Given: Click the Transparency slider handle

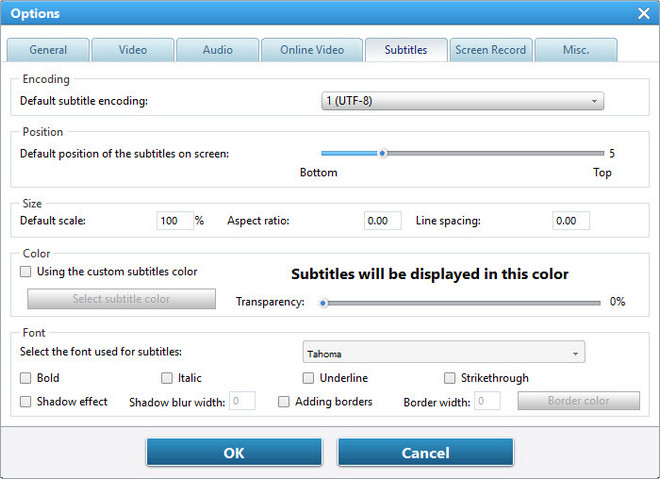Looking at the screenshot, I should [x=323, y=301].
